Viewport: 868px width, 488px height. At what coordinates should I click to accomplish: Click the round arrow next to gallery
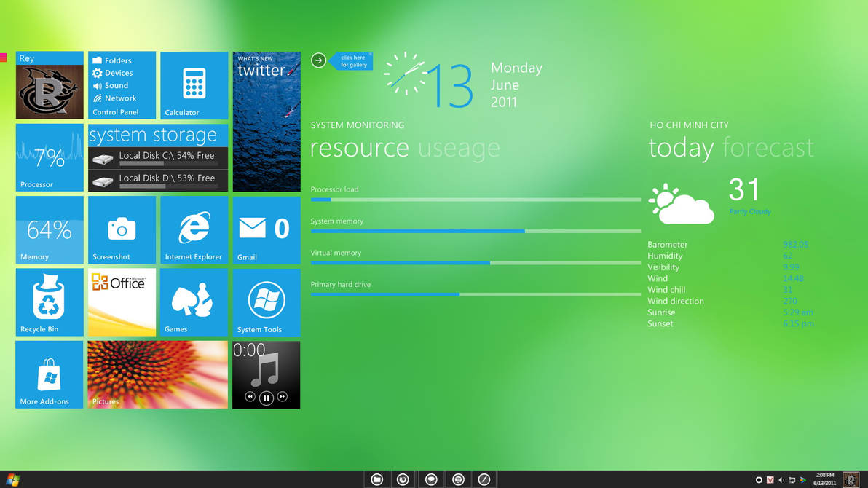318,60
